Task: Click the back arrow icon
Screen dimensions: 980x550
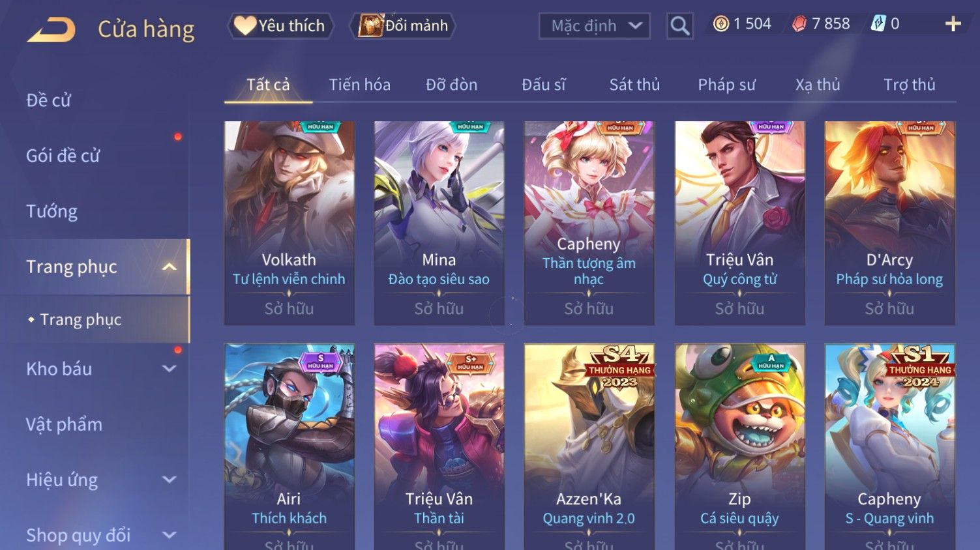Action: (x=51, y=29)
